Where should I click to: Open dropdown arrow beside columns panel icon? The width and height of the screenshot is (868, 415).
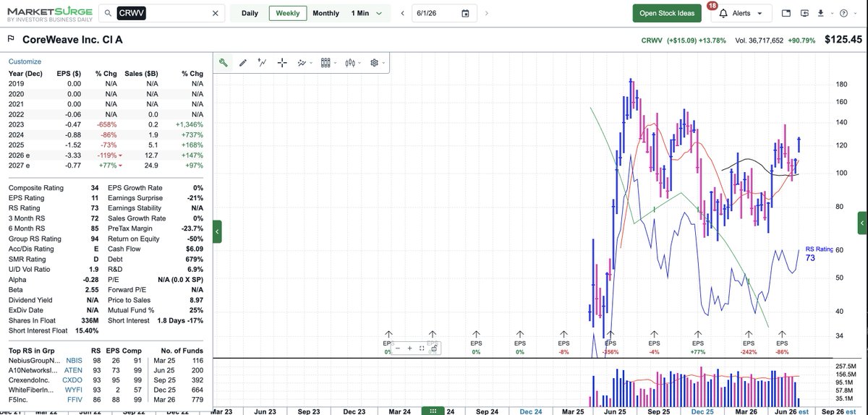pyautogui.click(x=336, y=64)
